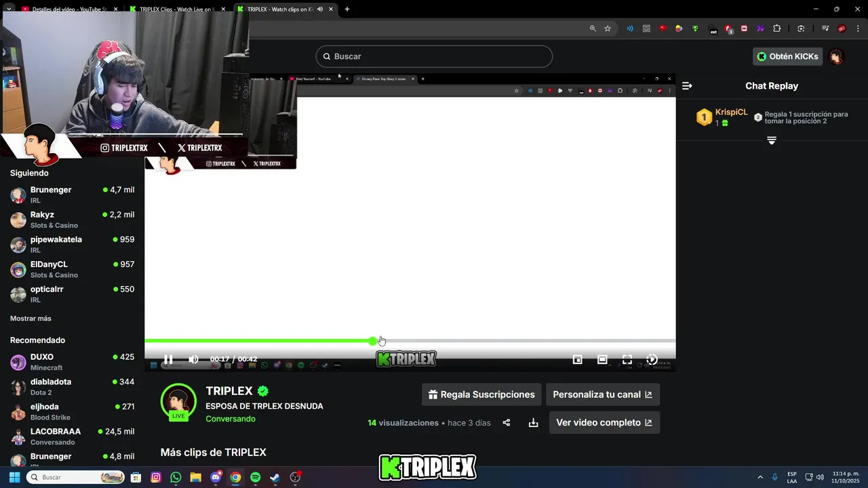This screenshot has width=868, height=488.
Task: Open Chrome Extensions puzzle icon
Action: pos(777,28)
